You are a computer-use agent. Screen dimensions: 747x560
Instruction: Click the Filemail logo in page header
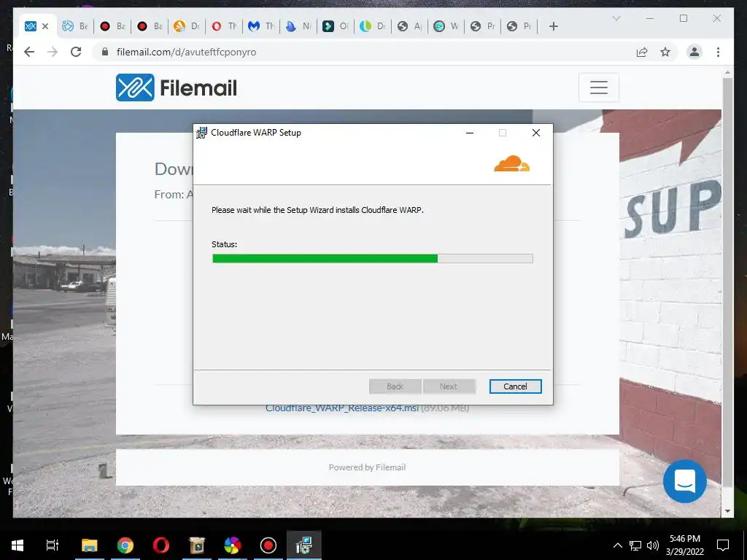coord(177,87)
